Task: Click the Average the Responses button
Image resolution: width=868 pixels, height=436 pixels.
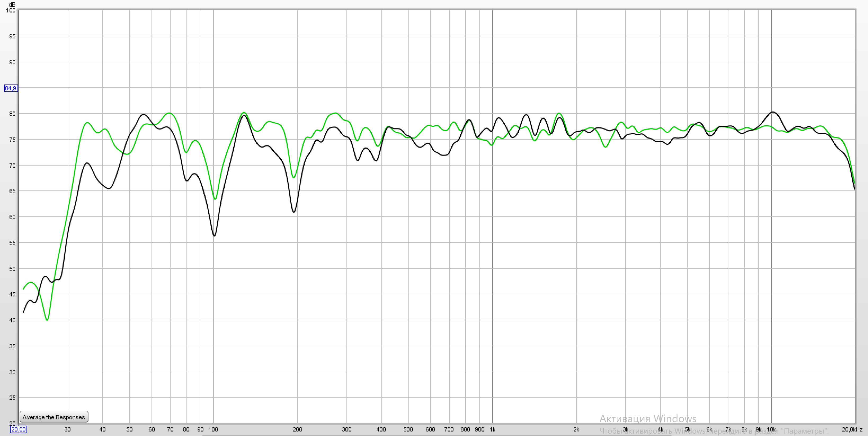Action: point(54,417)
